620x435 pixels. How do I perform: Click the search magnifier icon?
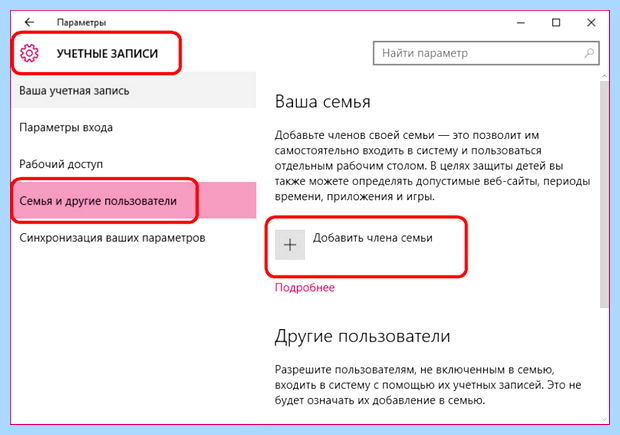[589, 53]
